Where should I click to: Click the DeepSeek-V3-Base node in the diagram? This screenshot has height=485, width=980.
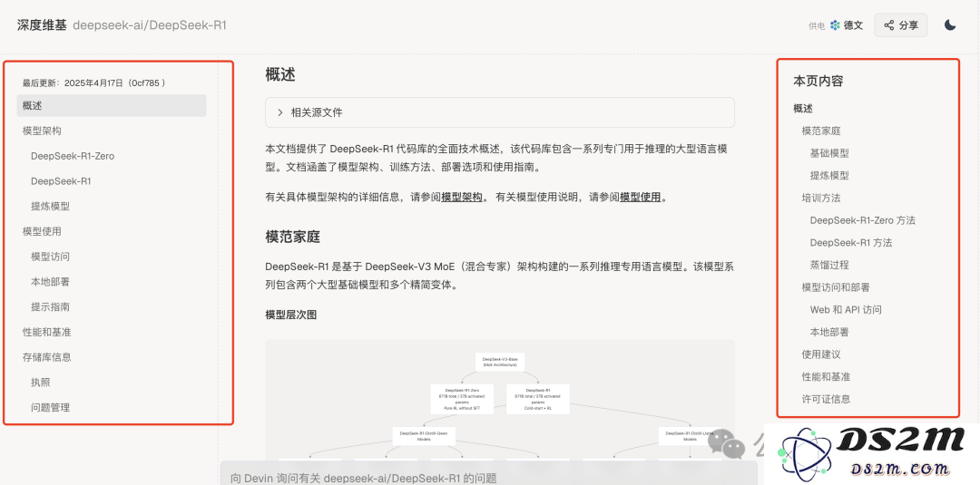point(500,362)
